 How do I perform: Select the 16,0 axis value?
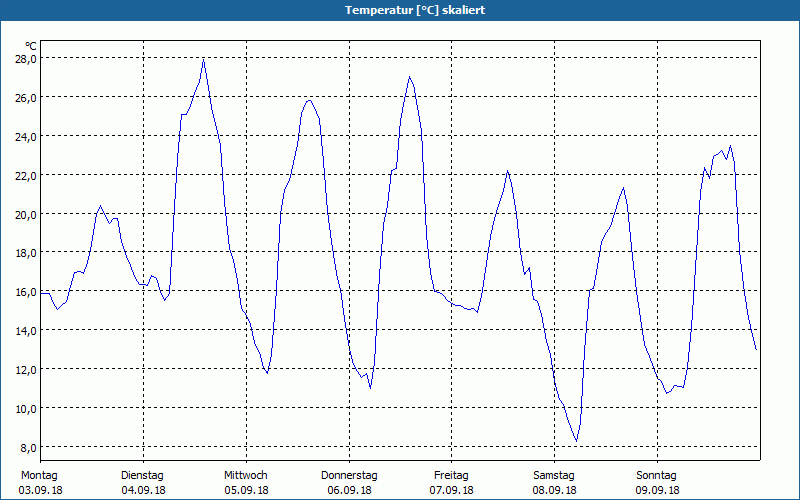[x=26, y=292]
